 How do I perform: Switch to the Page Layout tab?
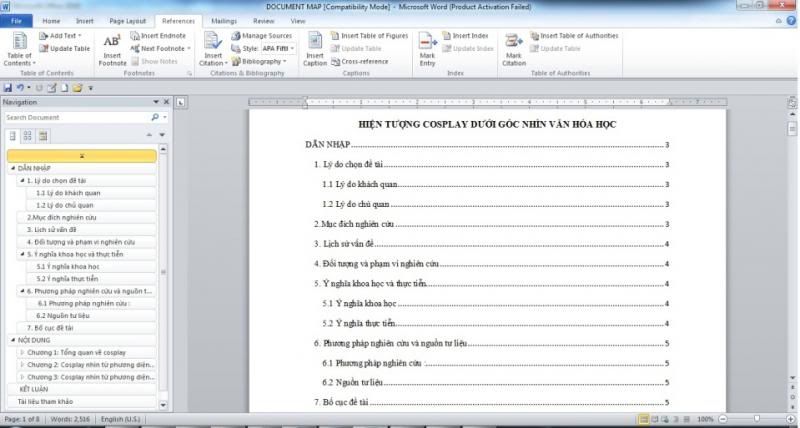tap(127, 20)
